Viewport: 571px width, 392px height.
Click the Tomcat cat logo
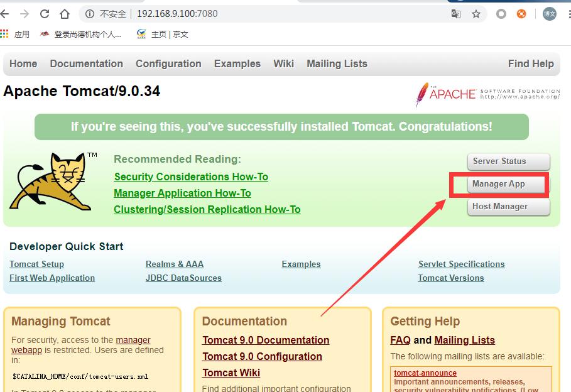click(x=51, y=181)
